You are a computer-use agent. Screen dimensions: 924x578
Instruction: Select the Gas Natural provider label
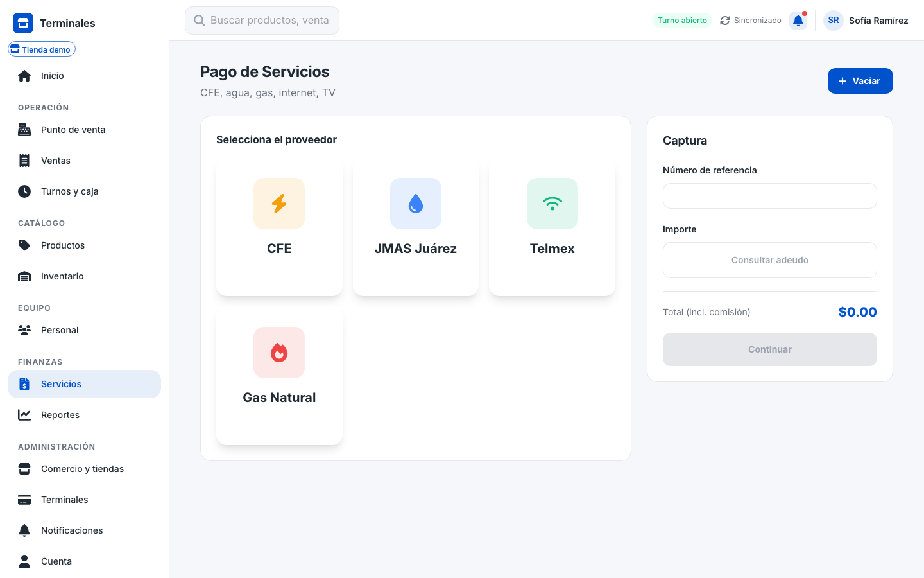(x=279, y=398)
